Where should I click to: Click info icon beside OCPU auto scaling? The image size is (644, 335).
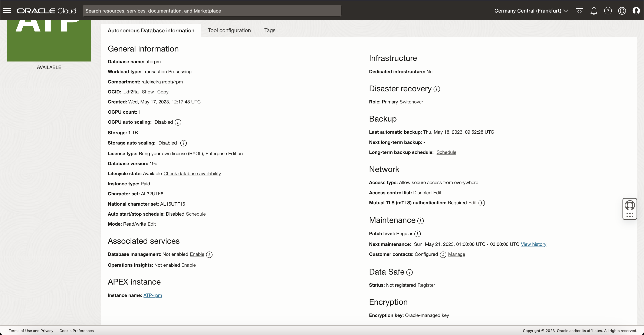[178, 122]
